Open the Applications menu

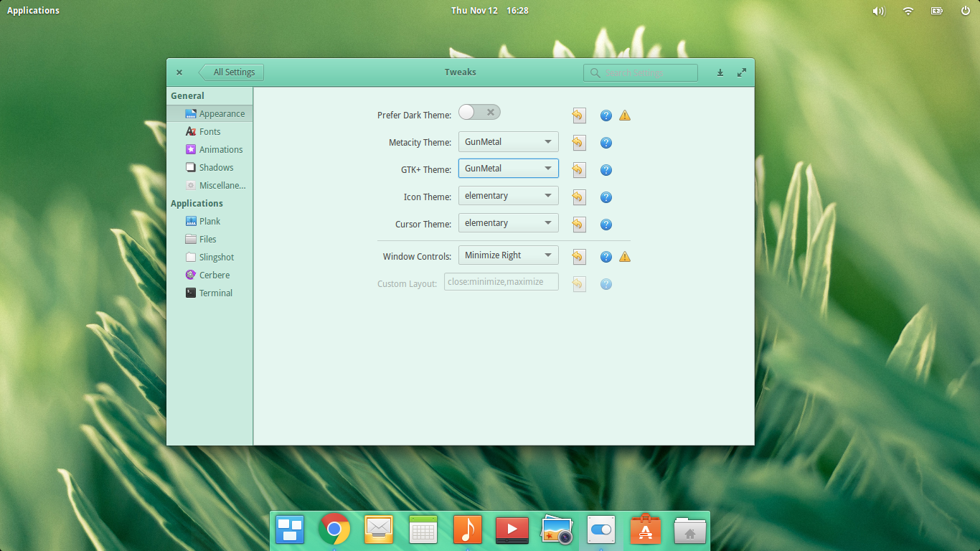coord(33,10)
